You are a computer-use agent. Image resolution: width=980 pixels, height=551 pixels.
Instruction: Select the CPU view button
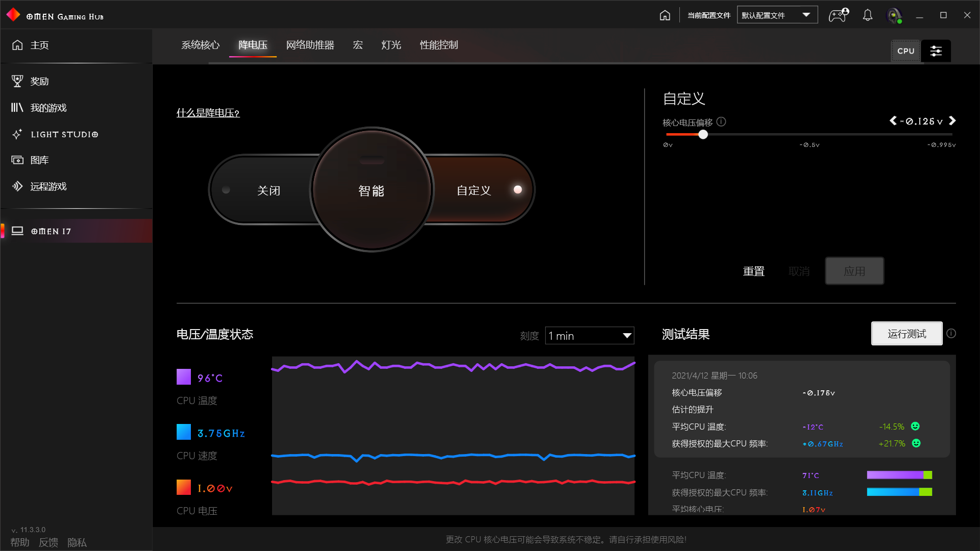tap(906, 51)
